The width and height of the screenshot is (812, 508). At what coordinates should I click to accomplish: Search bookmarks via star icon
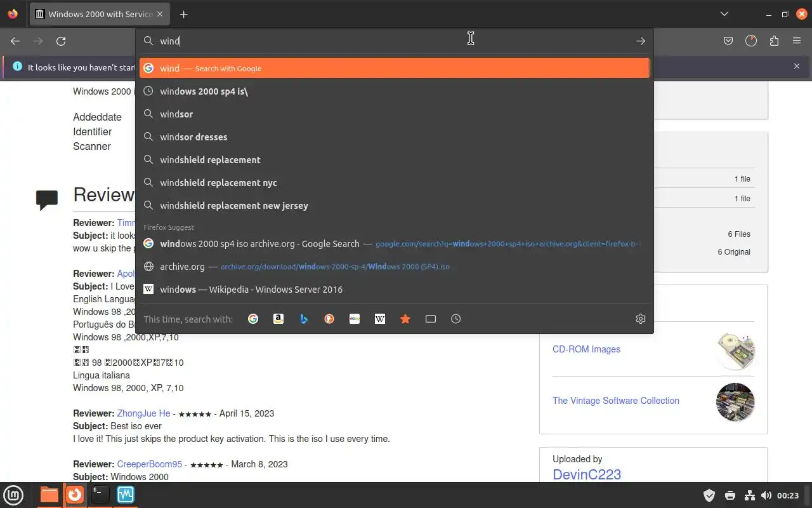tap(405, 319)
